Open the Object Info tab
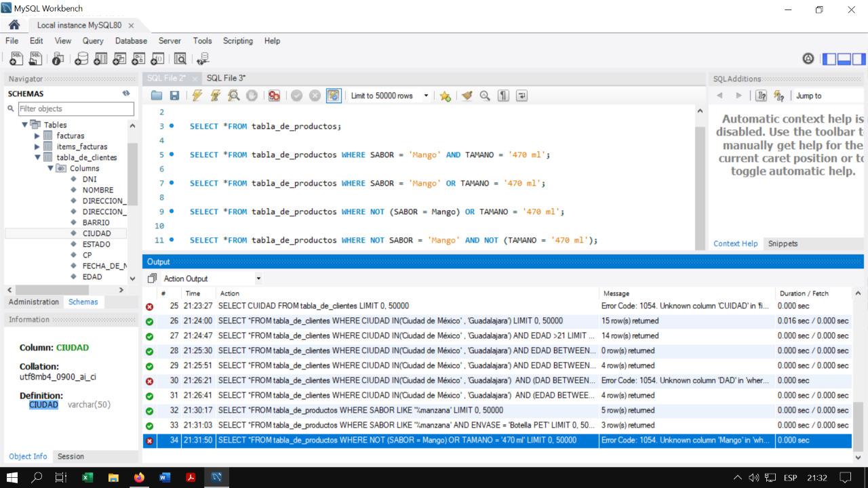Image resolution: width=868 pixels, height=488 pixels. coord(28,456)
